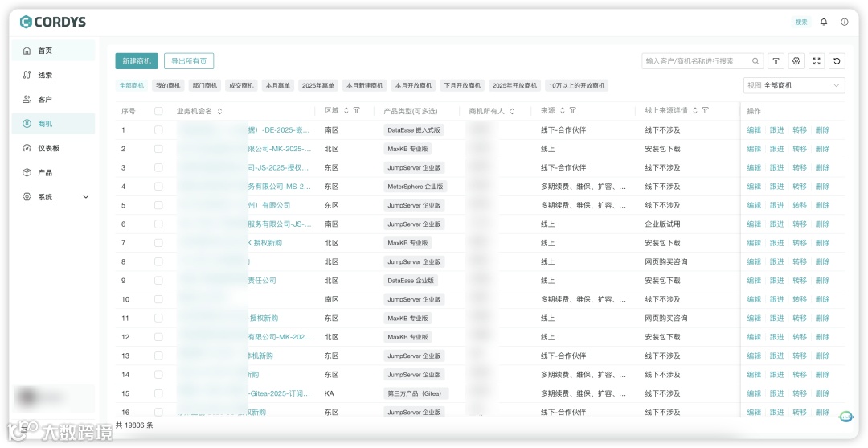Select the 本月赢单 filter tab
This screenshot has width=868, height=448.
pyautogui.click(x=277, y=86)
